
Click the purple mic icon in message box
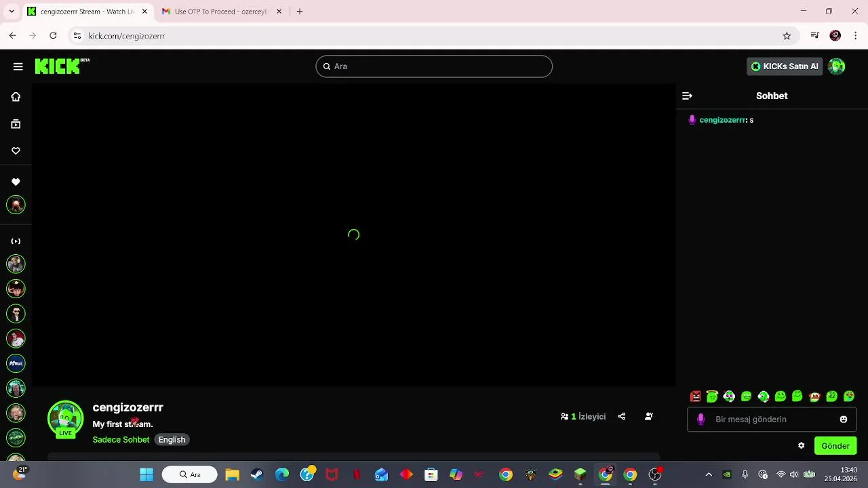[701, 420]
